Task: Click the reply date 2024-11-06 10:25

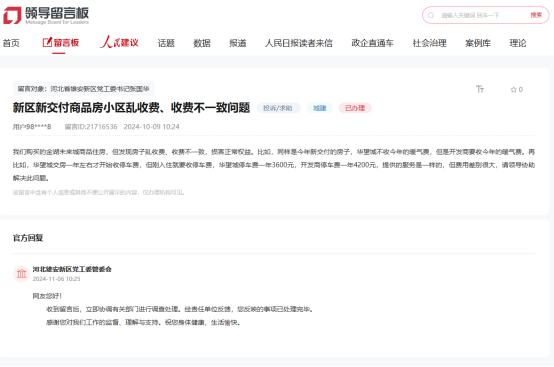Action: (x=57, y=279)
